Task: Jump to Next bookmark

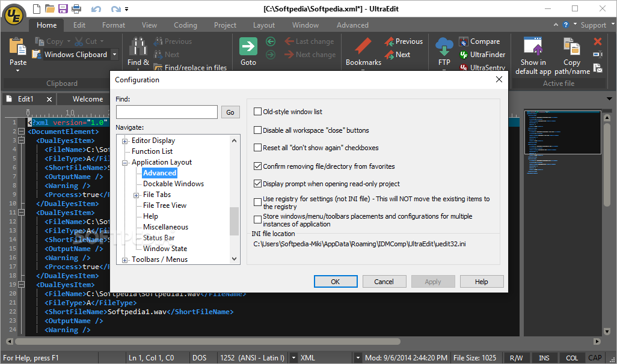Action: 398,55
